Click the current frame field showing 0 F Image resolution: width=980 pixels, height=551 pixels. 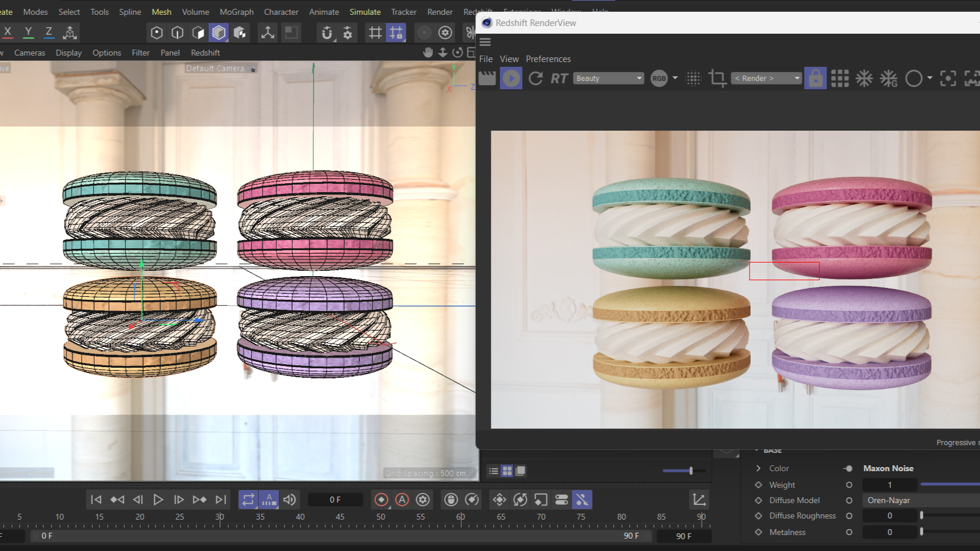(x=335, y=500)
